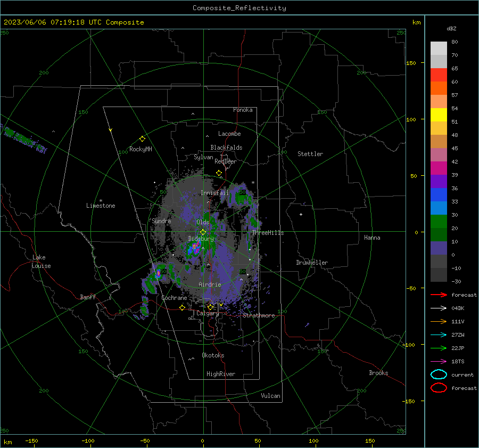The image size is (479, 448).
Task: Click the Limestone label
Action: [101, 206]
